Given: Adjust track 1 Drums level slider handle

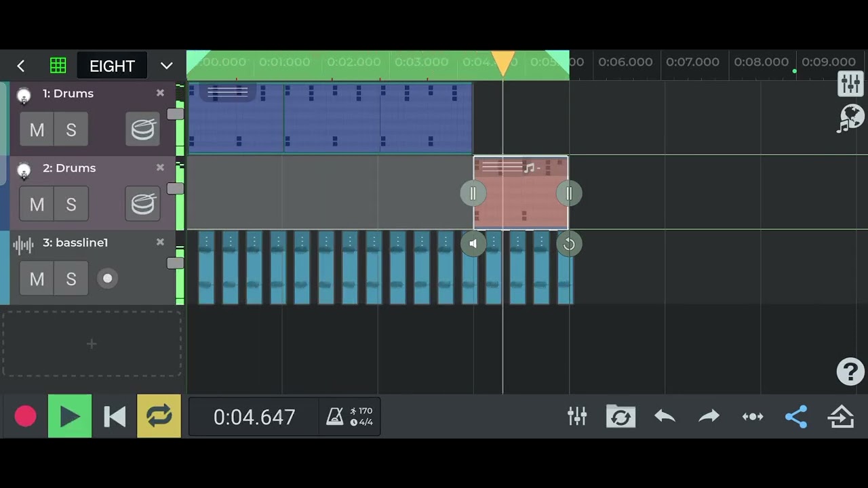Looking at the screenshot, I should click(175, 114).
